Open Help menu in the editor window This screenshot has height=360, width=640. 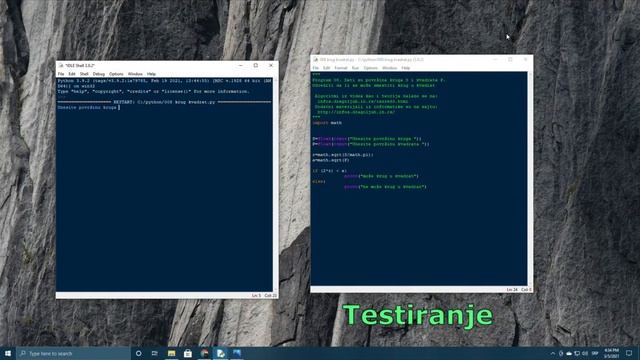pyautogui.click(x=406, y=68)
